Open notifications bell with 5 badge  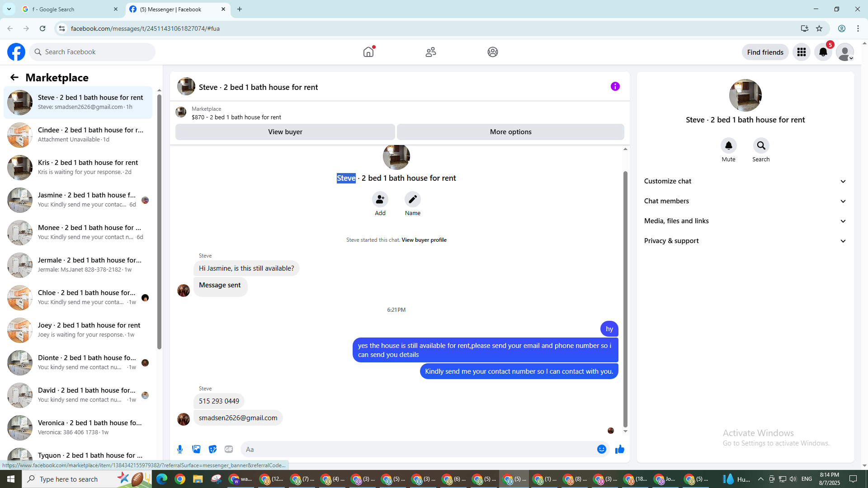823,52
